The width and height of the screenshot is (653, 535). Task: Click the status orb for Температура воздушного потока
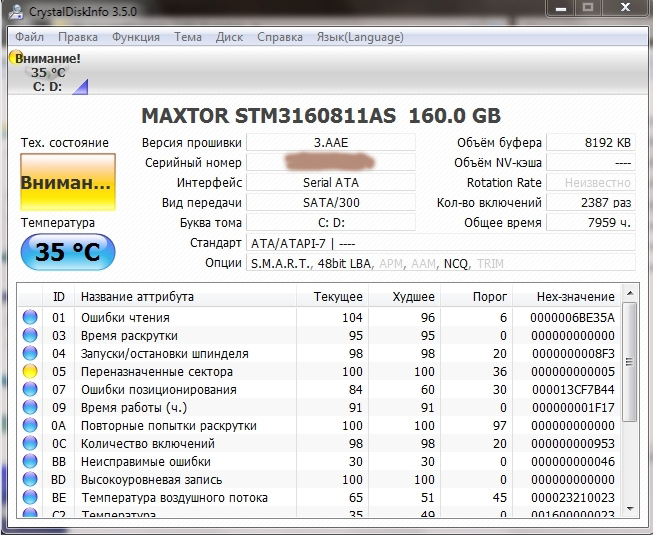30,497
